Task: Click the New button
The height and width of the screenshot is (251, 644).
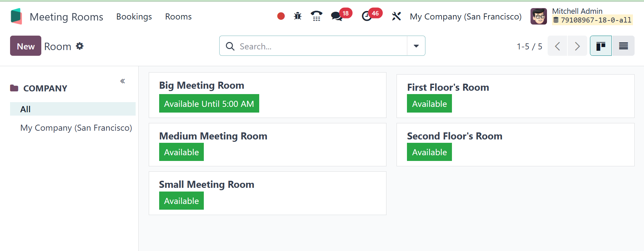Action: click(26, 46)
